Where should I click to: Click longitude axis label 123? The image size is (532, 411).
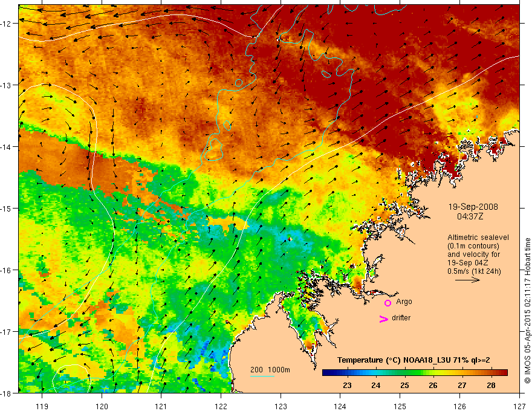point(281,406)
